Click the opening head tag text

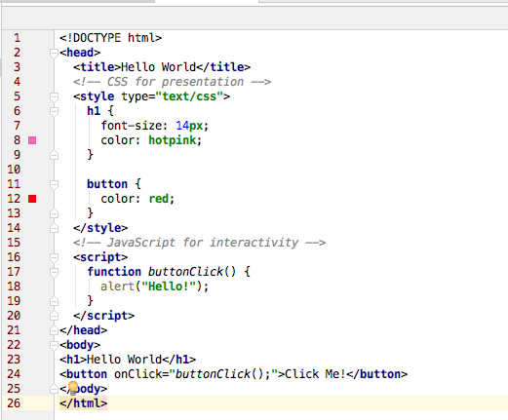pos(80,53)
